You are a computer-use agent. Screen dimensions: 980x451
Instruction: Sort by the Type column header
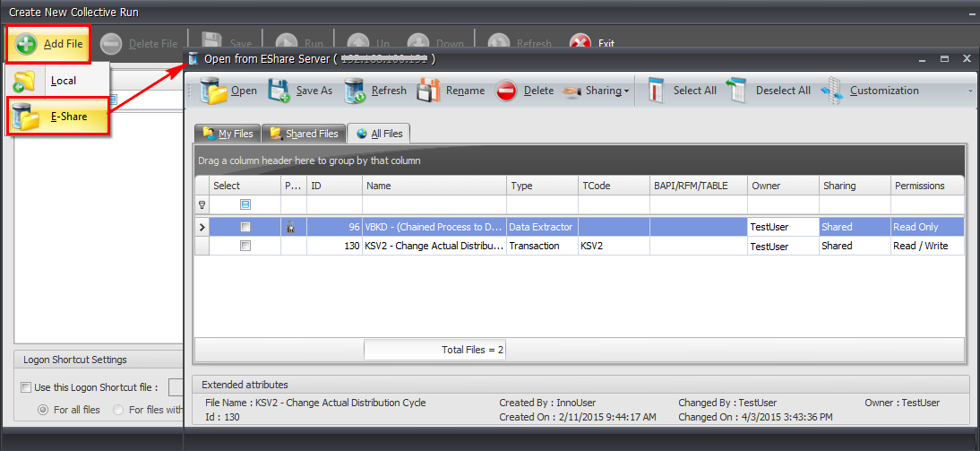tap(543, 186)
